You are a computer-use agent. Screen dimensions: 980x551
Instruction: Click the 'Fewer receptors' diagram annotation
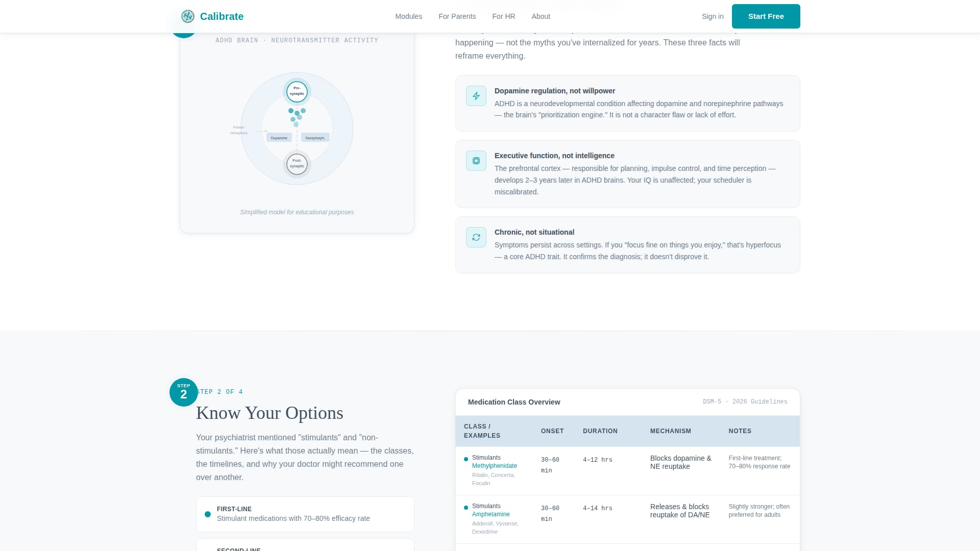pos(239,130)
